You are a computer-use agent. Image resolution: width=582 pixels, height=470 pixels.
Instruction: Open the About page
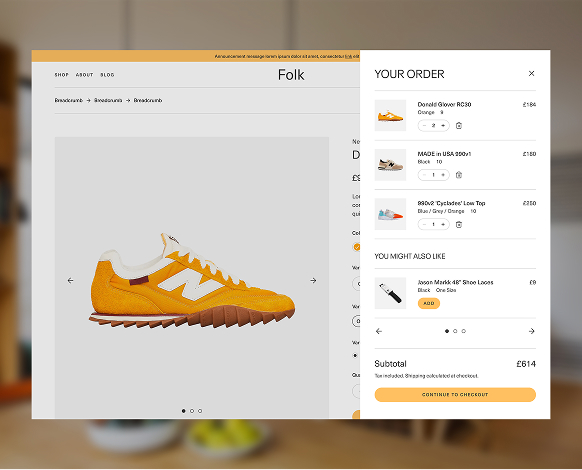point(85,75)
